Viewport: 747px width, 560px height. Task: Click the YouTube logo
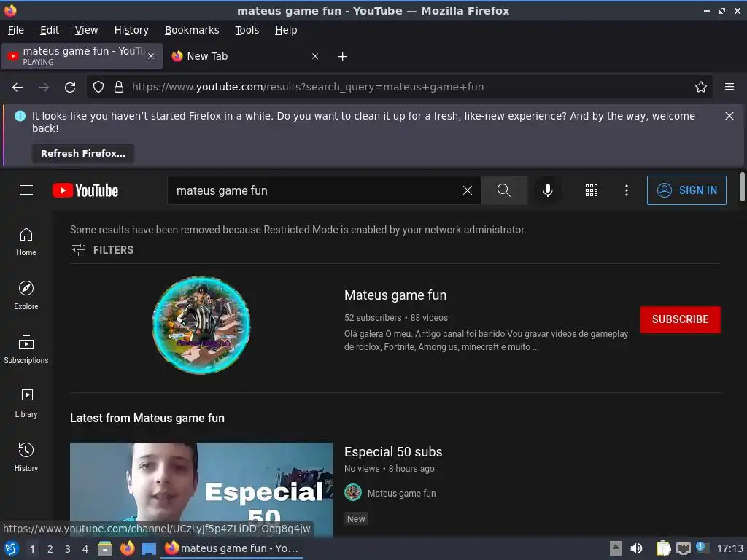tap(85, 190)
